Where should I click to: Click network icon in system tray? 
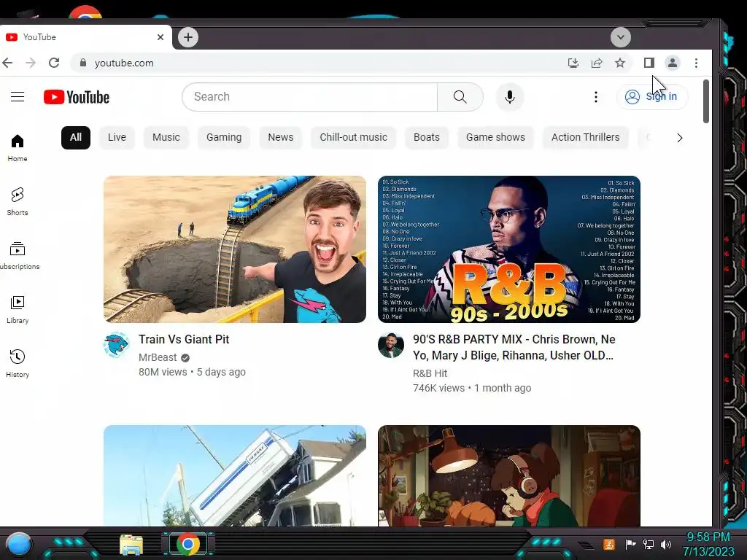(x=649, y=544)
